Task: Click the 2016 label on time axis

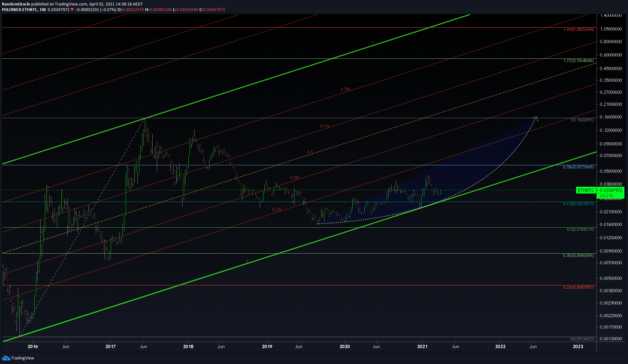Action: coord(33,346)
